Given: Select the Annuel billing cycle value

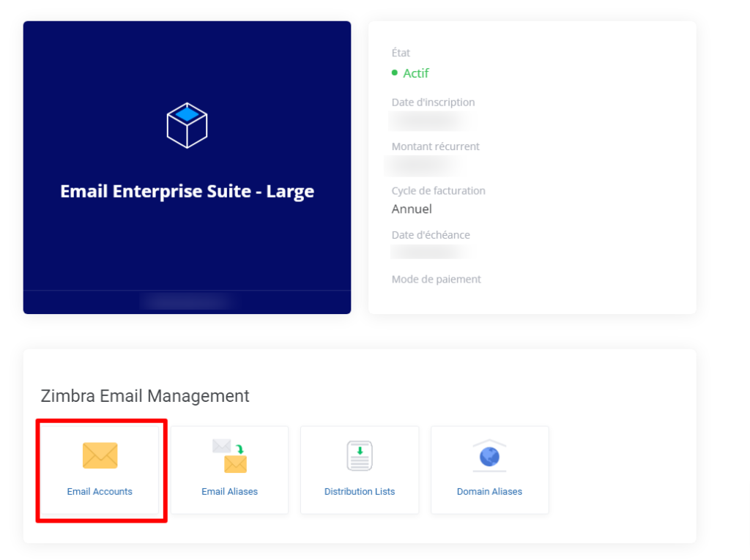Looking at the screenshot, I should tap(412, 209).
